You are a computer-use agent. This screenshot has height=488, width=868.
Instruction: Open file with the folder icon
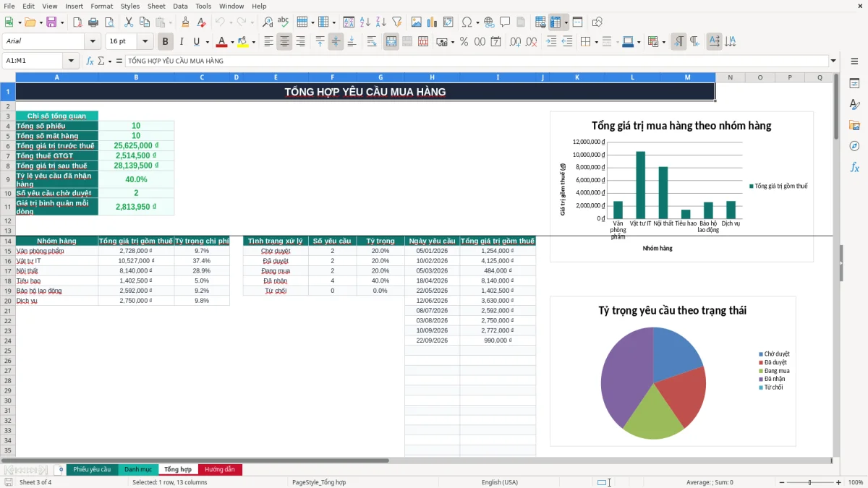30,22
